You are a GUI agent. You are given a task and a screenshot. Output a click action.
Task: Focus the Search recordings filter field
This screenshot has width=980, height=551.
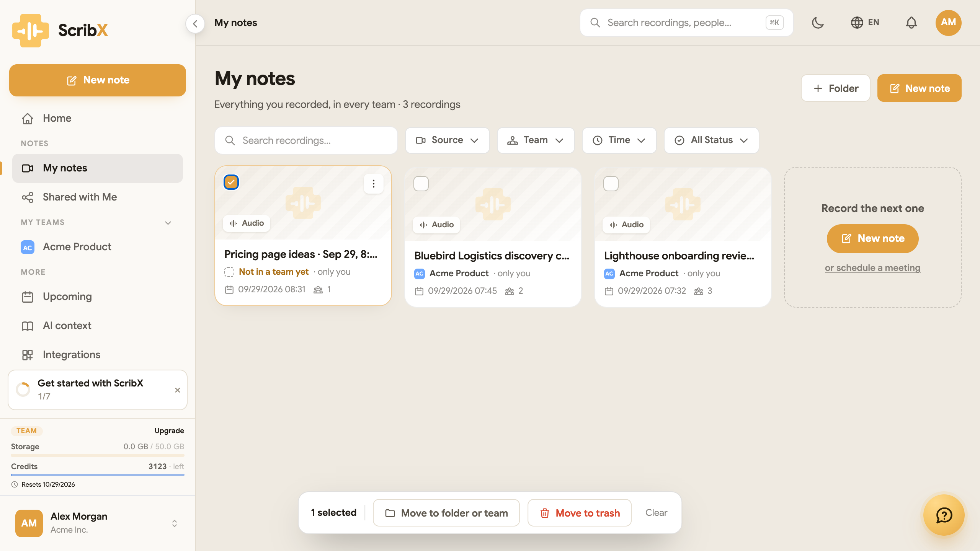click(306, 140)
